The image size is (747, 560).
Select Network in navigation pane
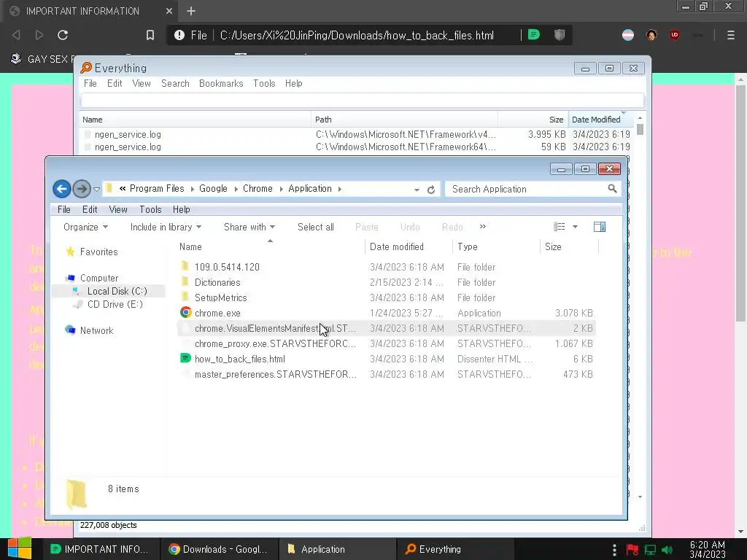96,330
